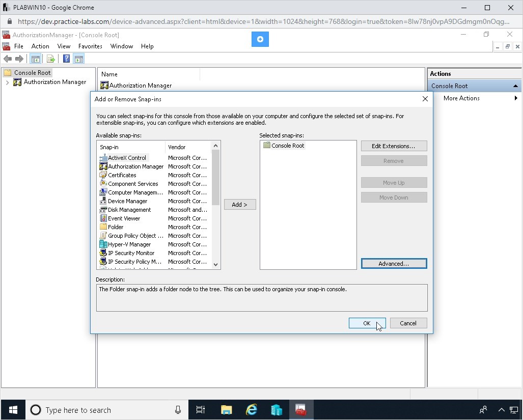Viewport: 523px width, 420px height.
Task: Select Authorization Manager in results pane
Action: (136, 86)
